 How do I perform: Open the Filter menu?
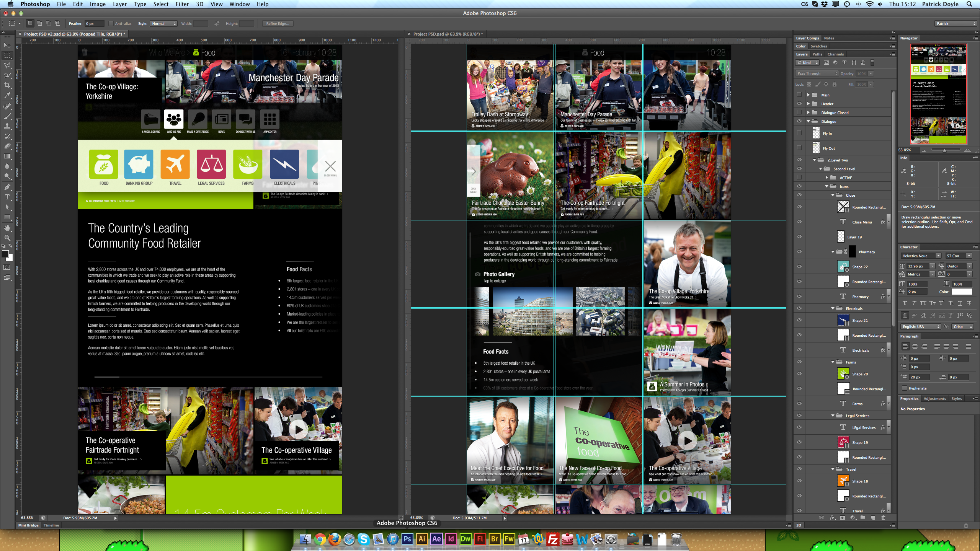point(182,4)
